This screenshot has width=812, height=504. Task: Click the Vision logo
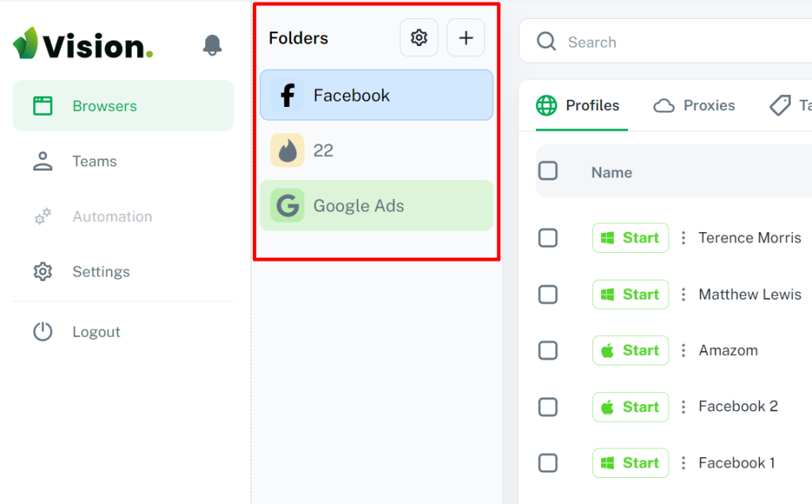pos(82,44)
